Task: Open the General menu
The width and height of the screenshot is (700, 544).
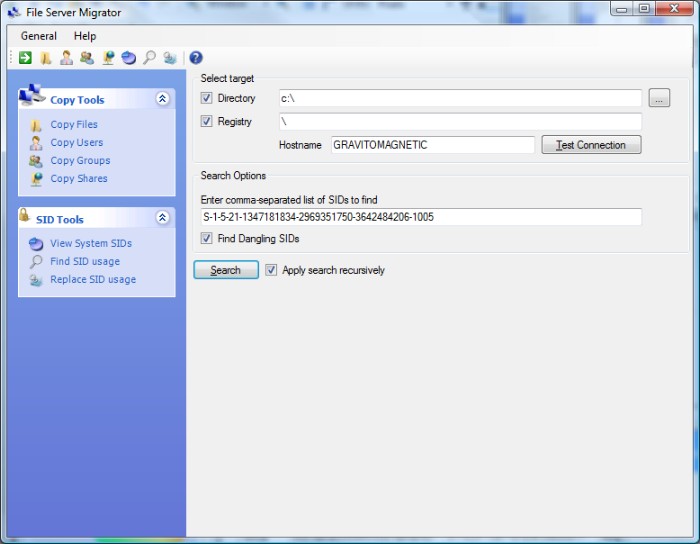Action: (39, 36)
